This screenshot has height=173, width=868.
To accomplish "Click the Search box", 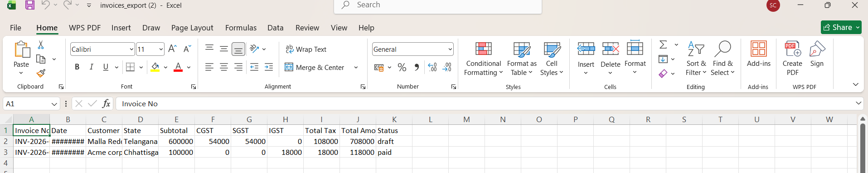I will pos(438,5).
